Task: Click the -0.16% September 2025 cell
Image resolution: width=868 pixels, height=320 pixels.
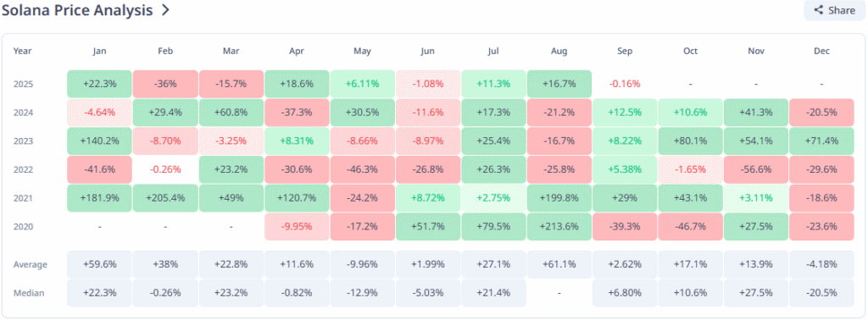Action: (625, 84)
